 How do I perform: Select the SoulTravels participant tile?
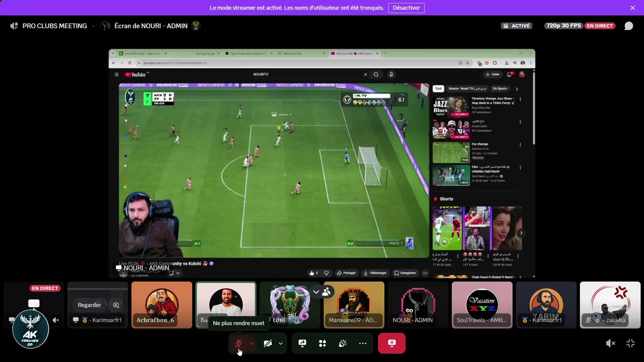(x=482, y=305)
